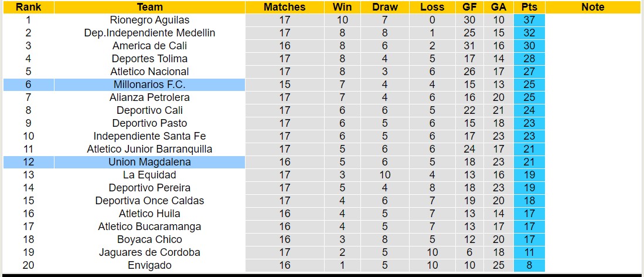
Task: Click Atletico Nacional in standings
Action: click(149, 72)
